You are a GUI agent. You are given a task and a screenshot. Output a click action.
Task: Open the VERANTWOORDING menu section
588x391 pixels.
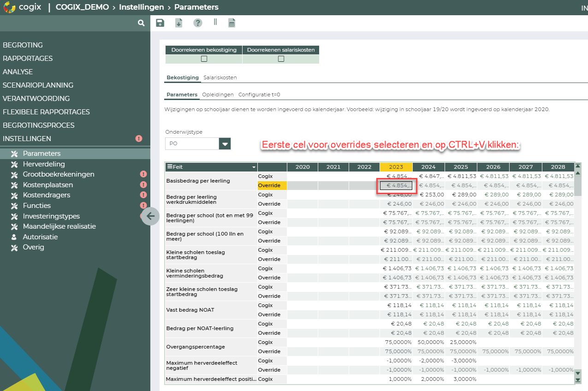pos(36,99)
